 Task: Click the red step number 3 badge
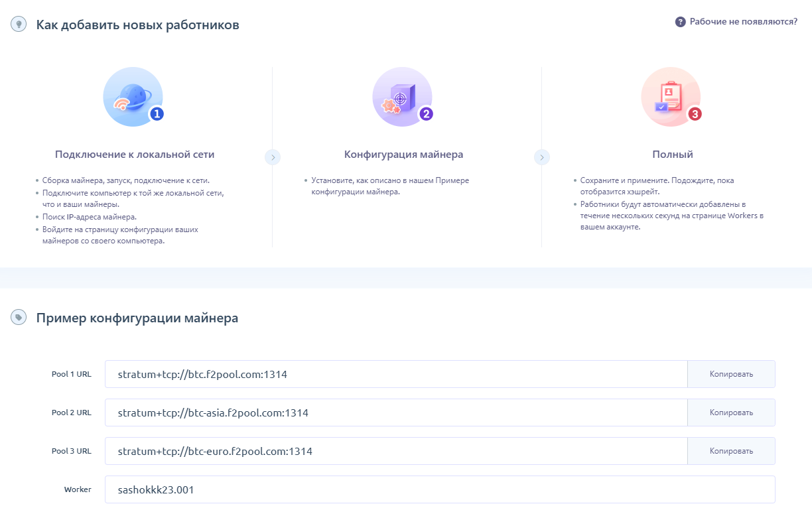click(x=695, y=114)
